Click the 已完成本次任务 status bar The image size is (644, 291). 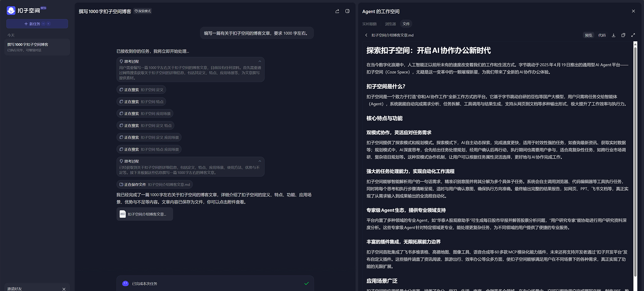[215, 283]
